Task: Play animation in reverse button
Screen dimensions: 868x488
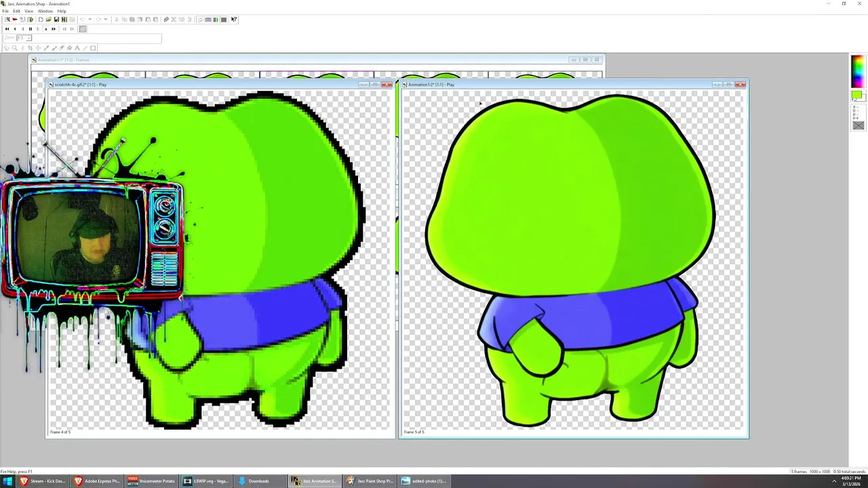Action: click(15, 28)
